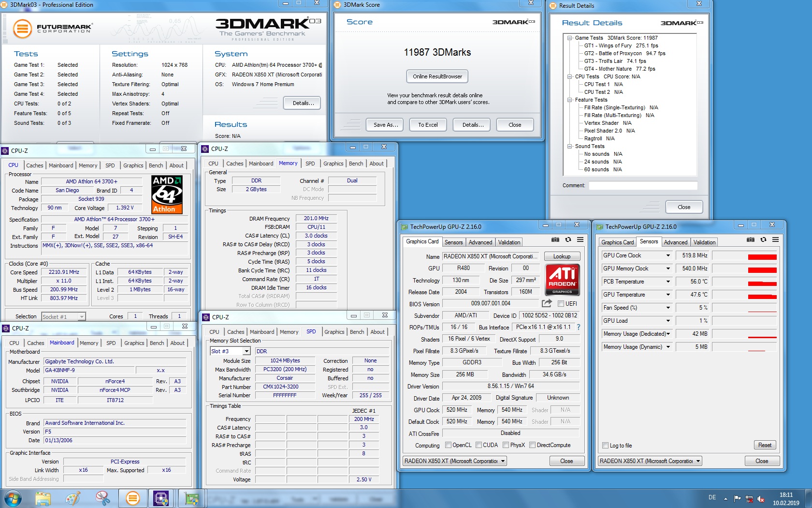The height and width of the screenshot is (508, 812).
Task: Enable Log to file in GPU-Z Sensors
Action: tap(605, 446)
